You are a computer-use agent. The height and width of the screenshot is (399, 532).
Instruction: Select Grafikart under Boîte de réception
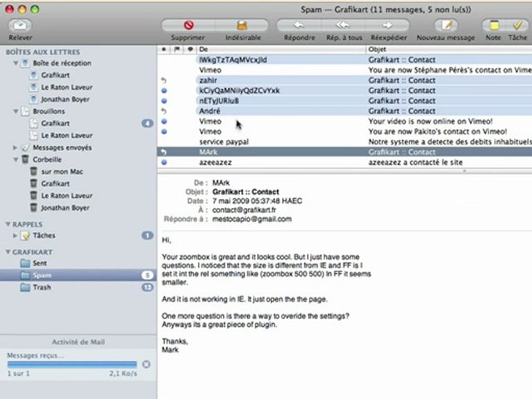[55, 75]
